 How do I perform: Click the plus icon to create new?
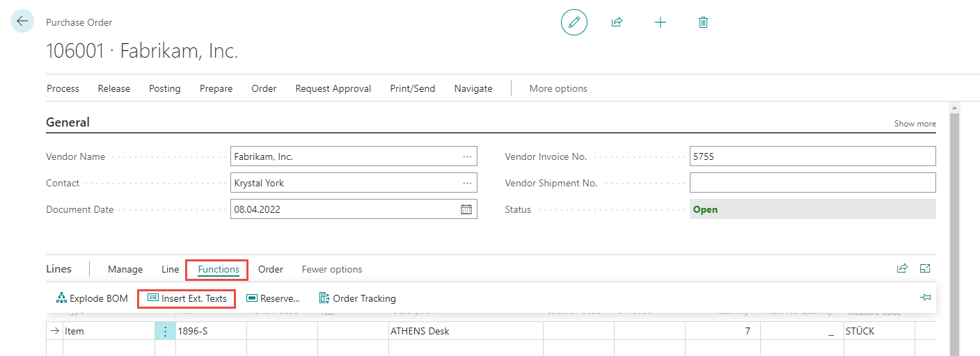click(x=661, y=22)
